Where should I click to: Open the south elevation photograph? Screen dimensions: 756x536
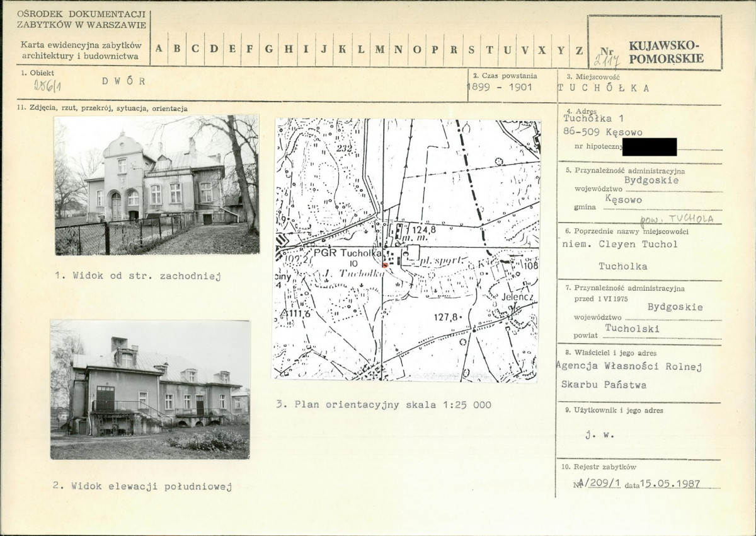click(x=151, y=389)
